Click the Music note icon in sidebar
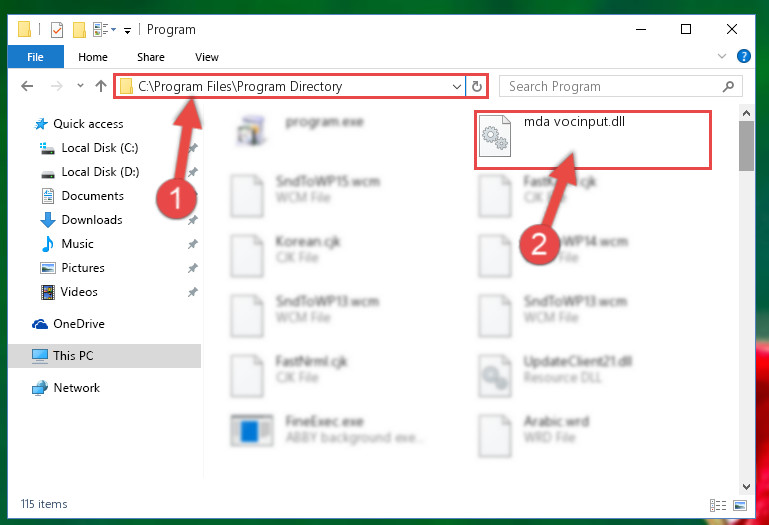 pos(48,244)
